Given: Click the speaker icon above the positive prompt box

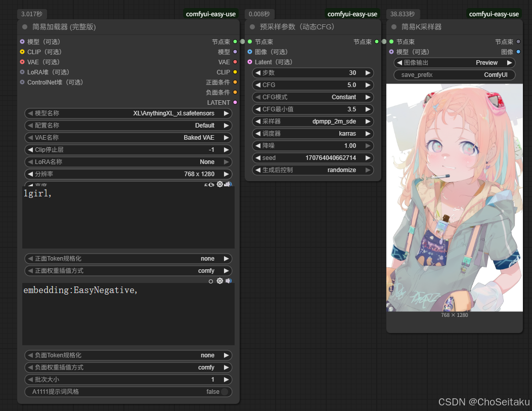Looking at the screenshot, I should pos(228,184).
